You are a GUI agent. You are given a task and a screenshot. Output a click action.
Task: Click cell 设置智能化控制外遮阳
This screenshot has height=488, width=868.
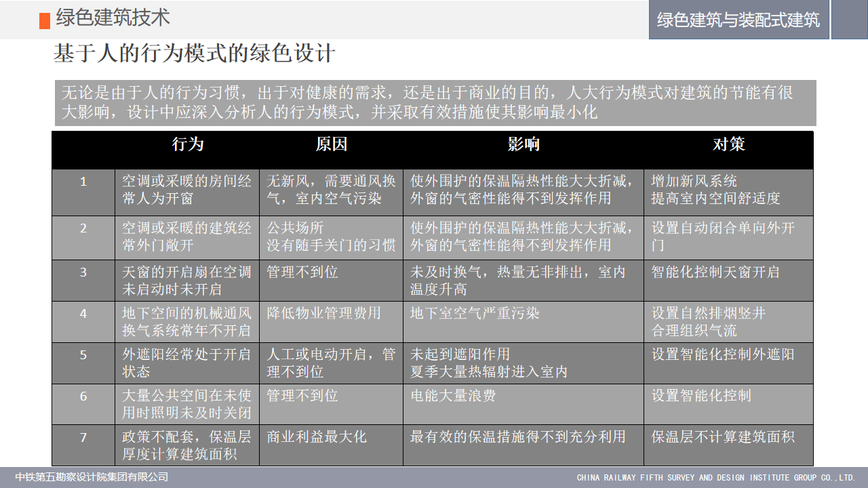[728, 363]
